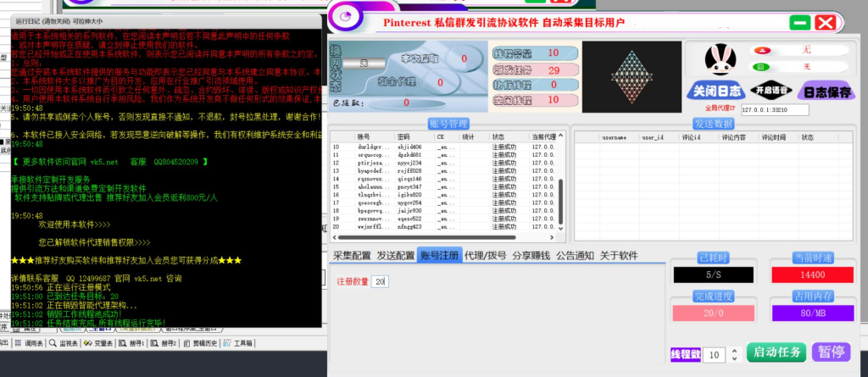
Task: Select account row 13 with password rojff028
Action: click(443, 171)
